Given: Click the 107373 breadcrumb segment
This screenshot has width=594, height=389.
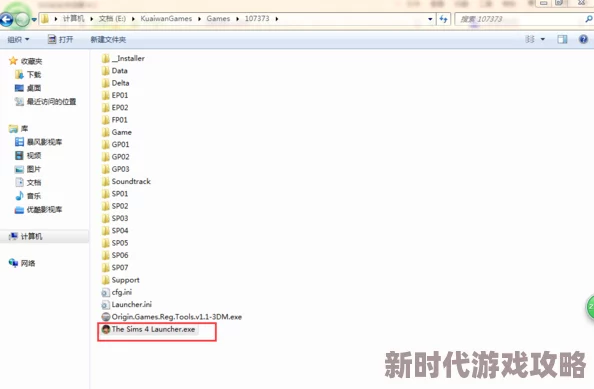Looking at the screenshot, I should pyautogui.click(x=257, y=19).
